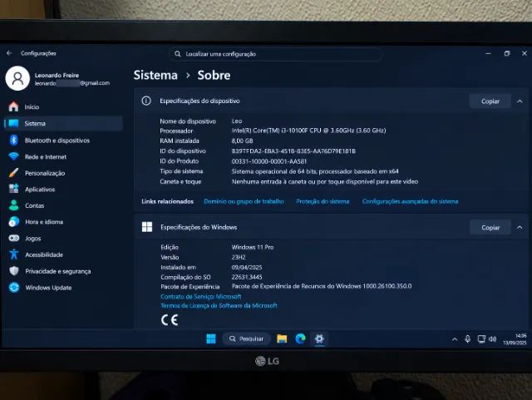Click the Início home icon
This screenshot has width=532, height=400.
point(13,106)
